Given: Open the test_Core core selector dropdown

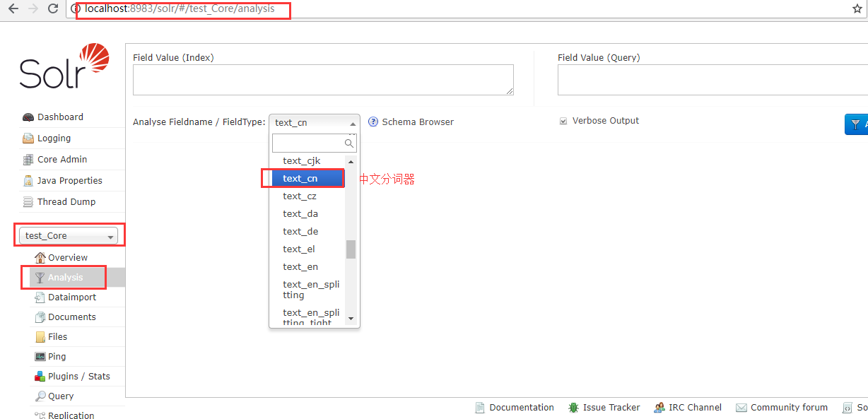Looking at the screenshot, I should coord(69,236).
